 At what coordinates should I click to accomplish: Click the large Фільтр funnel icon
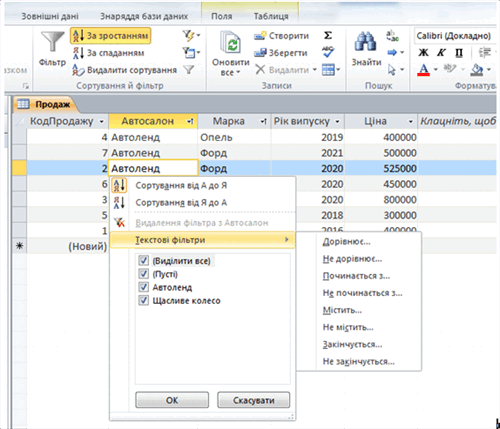tap(52, 42)
